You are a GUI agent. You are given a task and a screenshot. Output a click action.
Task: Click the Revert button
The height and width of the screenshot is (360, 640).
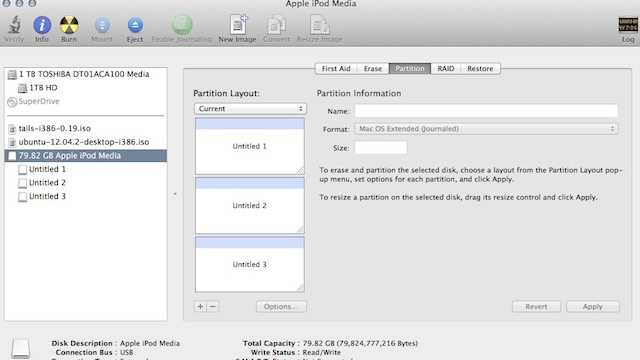[536, 307]
